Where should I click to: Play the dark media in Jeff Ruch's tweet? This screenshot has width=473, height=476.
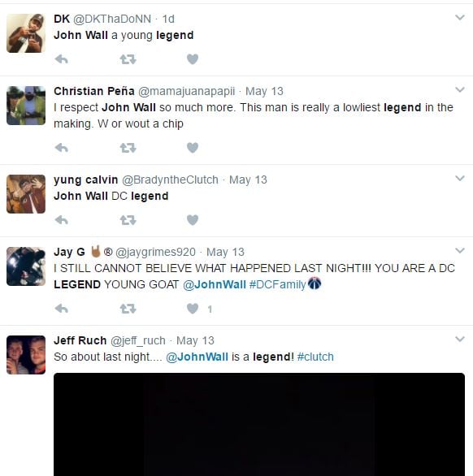click(259, 424)
